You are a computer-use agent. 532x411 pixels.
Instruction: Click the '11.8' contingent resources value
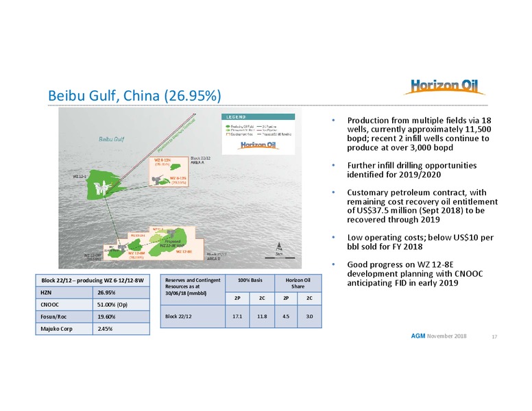(x=262, y=316)
